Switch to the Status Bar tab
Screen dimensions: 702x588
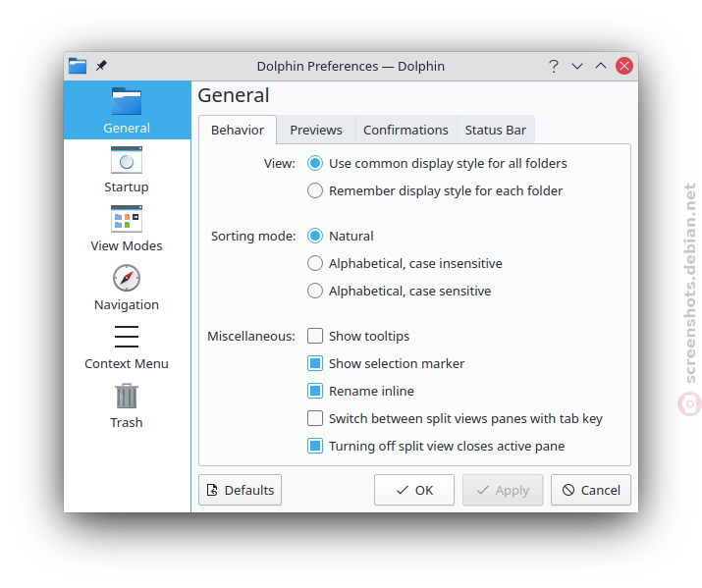click(x=496, y=130)
